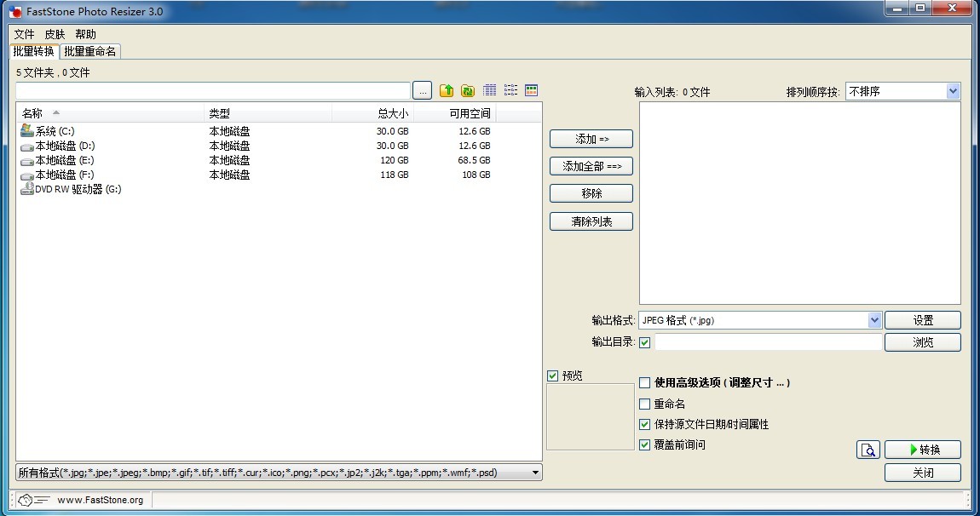Open the 所有格式 file filter dropdown

(535, 473)
